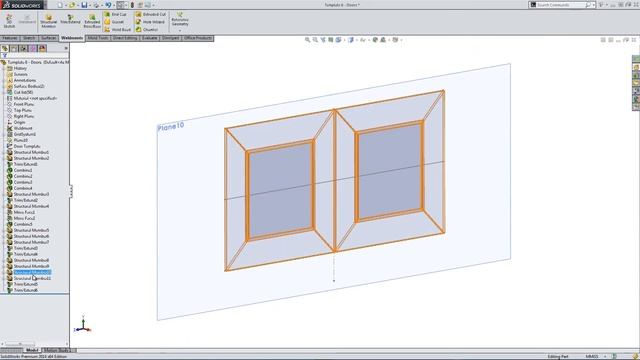
Task: Open the Surfaces tab
Action: (49, 38)
